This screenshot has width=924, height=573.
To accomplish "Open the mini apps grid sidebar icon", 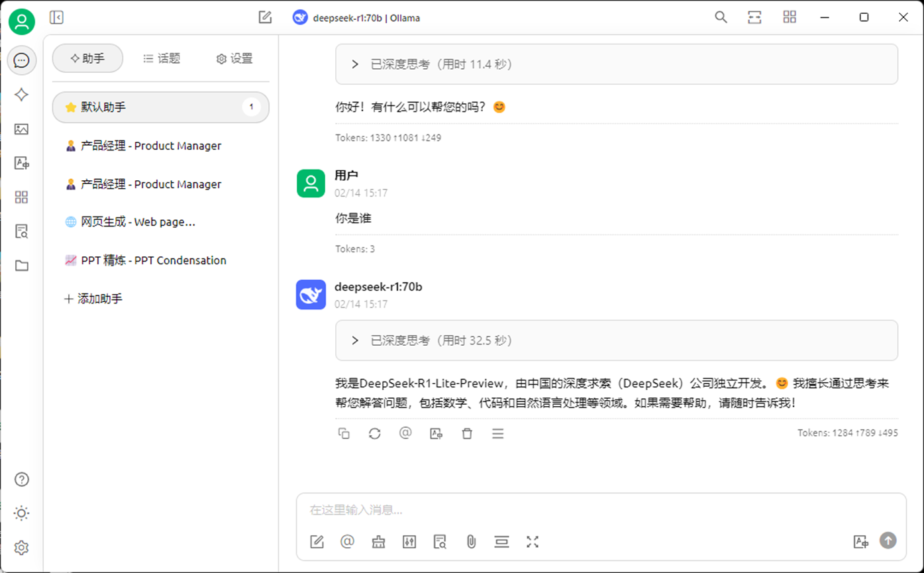I will 22,197.
